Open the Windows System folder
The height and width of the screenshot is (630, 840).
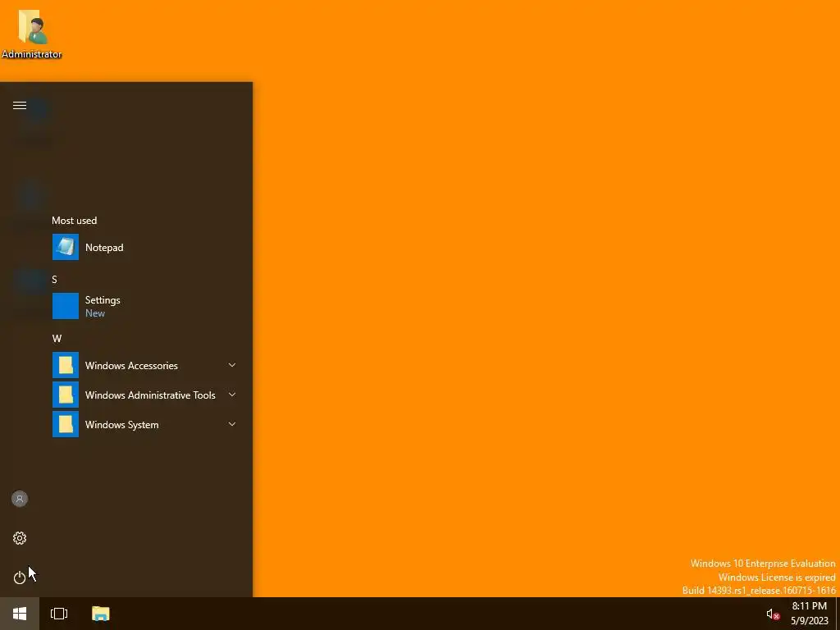(x=144, y=424)
